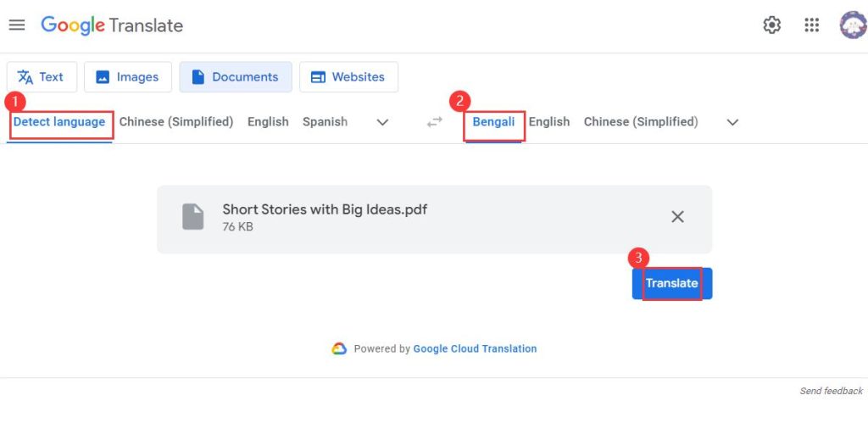Switch to the Text tab
This screenshot has width=868, height=434.
click(x=42, y=77)
